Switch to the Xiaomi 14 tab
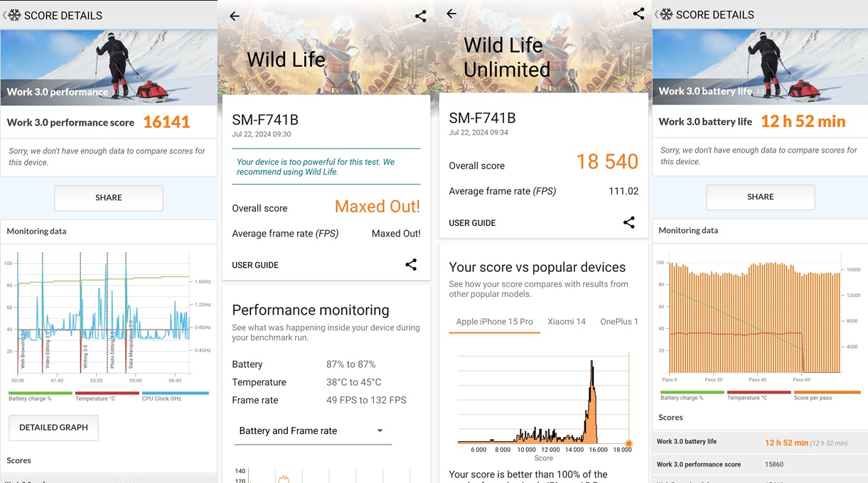 (x=566, y=321)
